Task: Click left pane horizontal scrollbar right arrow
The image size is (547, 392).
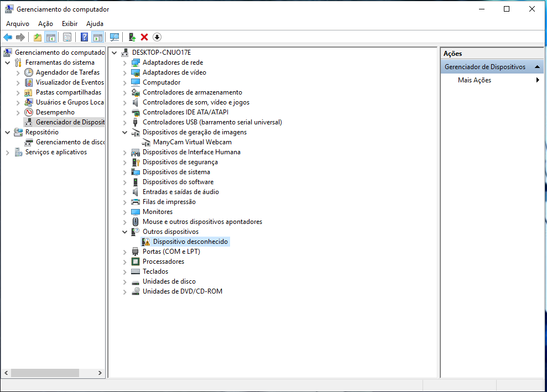Action: (x=101, y=373)
